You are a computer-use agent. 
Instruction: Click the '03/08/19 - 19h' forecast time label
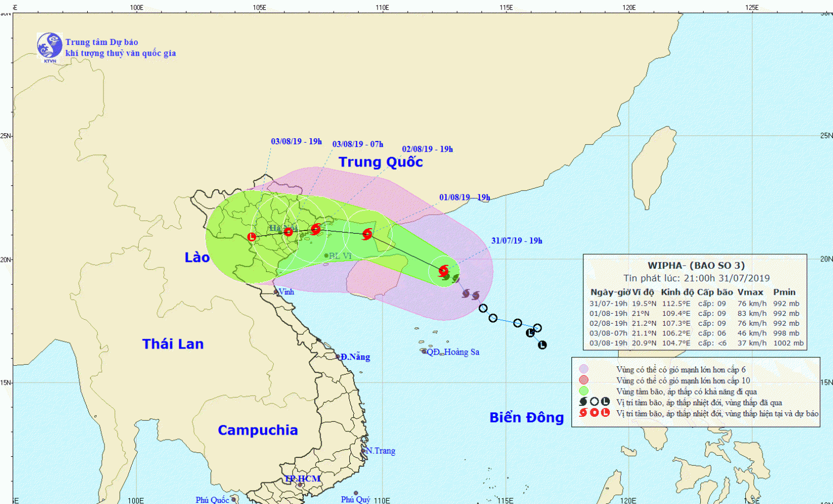(x=297, y=142)
